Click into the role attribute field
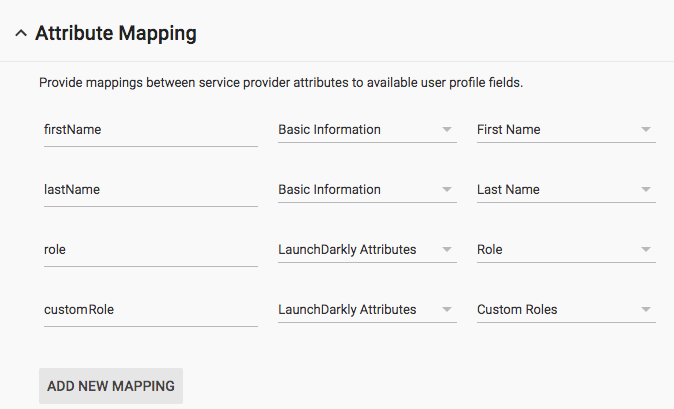The width and height of the screenshot is (674, 409). pos(148,250)
